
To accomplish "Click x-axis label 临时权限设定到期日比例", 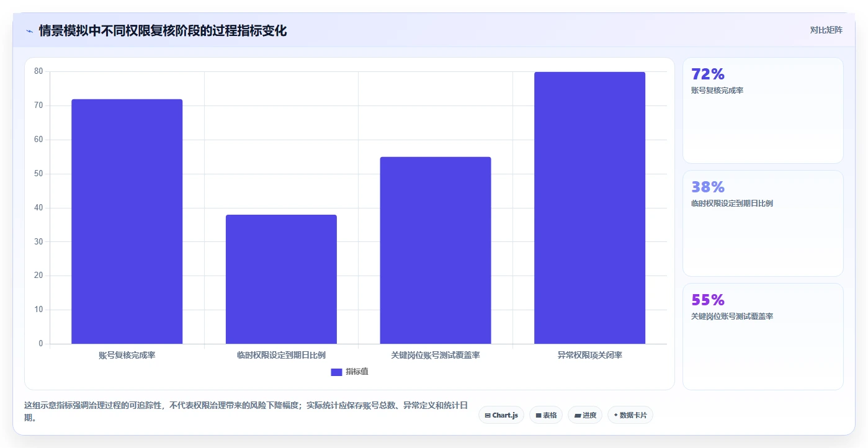I will pyautogui.click(x=281, y=356).
